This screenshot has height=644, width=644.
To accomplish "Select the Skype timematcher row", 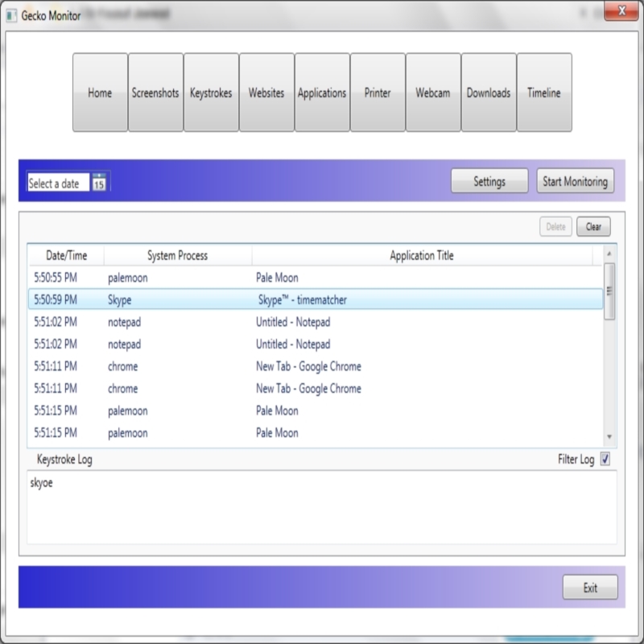I will tap(316, 299).
